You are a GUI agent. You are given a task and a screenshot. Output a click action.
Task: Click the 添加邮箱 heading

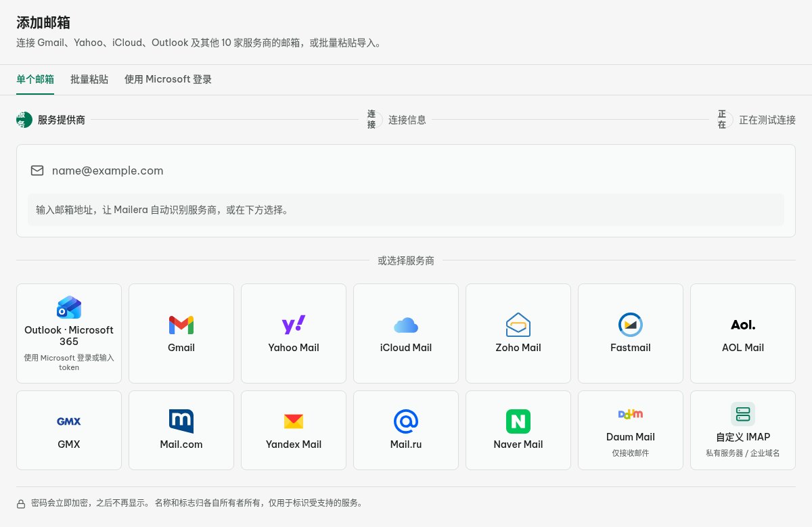[x=43, y=22]
